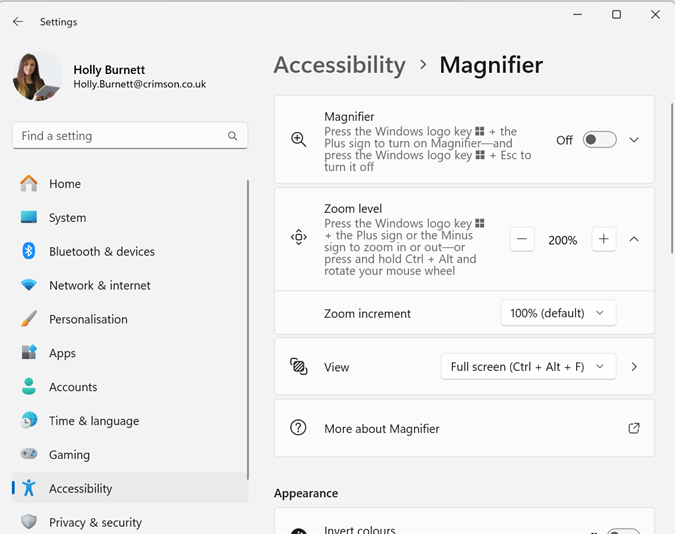Click the Accessibility breadcrumb link

pyautogui.click(x=339, y=65)
